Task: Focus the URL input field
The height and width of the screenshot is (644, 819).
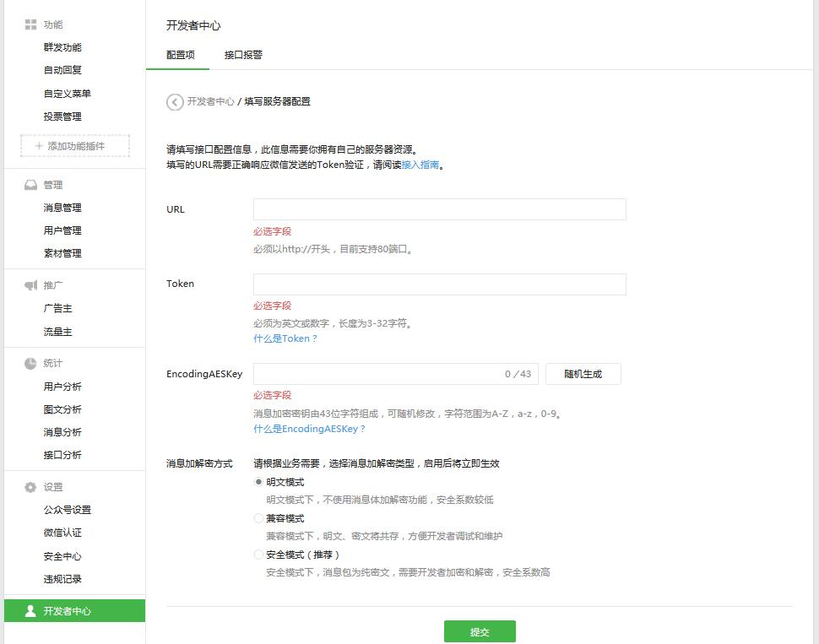Action: click(x=440, y=209)
